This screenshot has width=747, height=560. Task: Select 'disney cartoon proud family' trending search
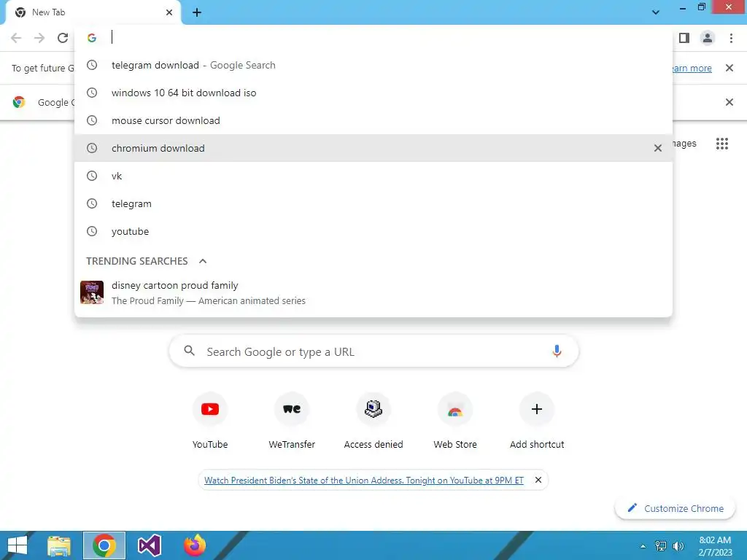click(373, 292)
